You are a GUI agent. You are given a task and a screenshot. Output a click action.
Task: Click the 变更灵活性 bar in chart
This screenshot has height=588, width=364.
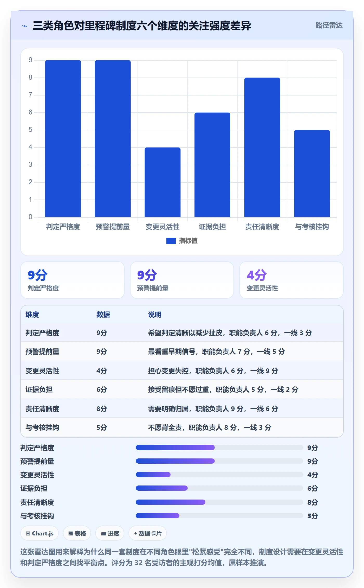(x=162, y=182)
